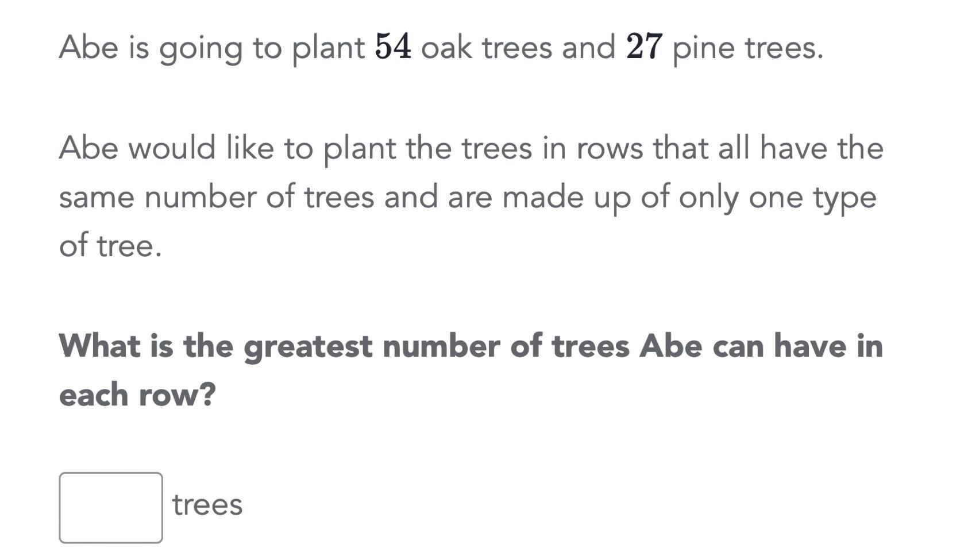Click the 'trees' label beside the answer box

pyautogui.click(x=207, y=504)
